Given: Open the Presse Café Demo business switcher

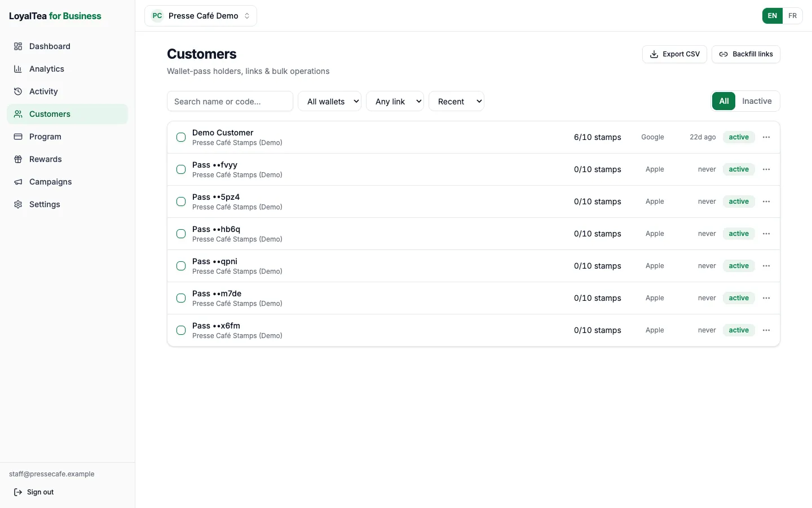Looking at the screenshot, I should click(201, 16).
